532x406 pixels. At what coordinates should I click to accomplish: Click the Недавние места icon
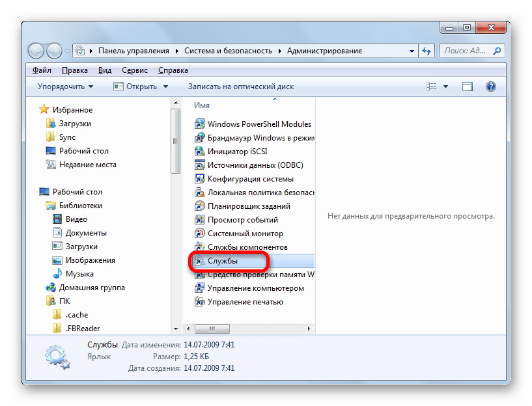(x=51, y=165)
